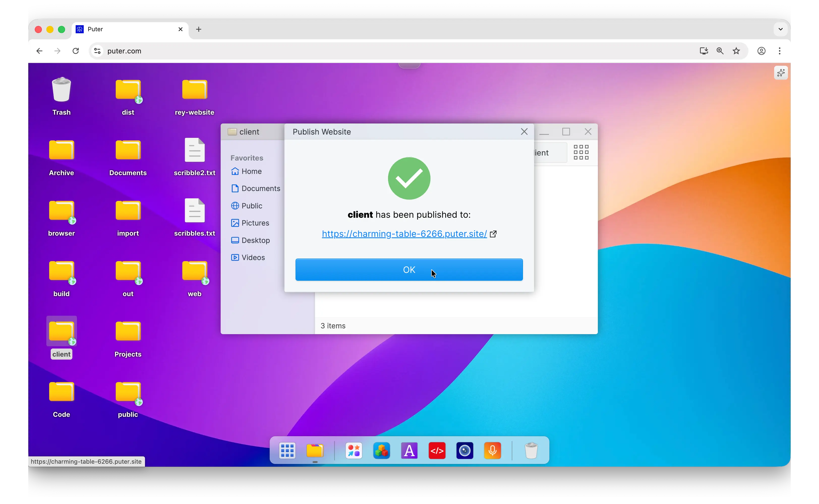
Task: Click the OK button in Publish dialog
Action: [x=409, y=270]
